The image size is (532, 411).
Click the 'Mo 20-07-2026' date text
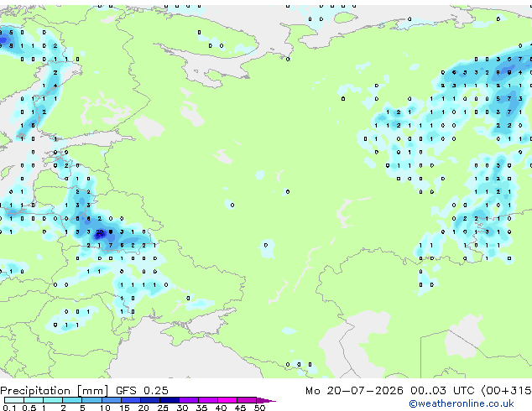tap(354, 391)
